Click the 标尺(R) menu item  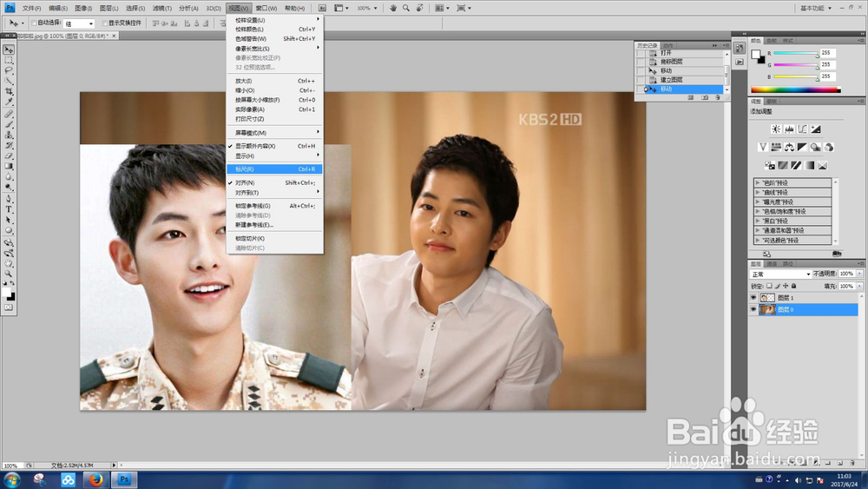pos(274,169)
